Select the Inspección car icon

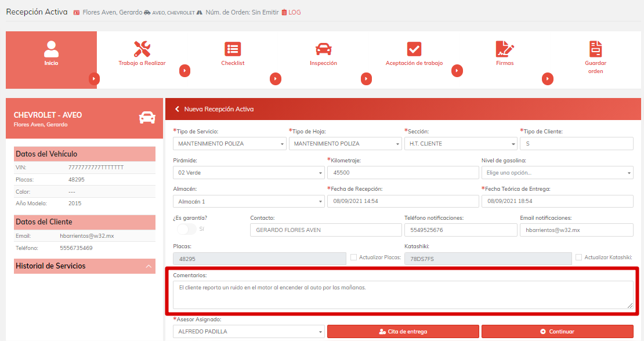coord(323,49)
